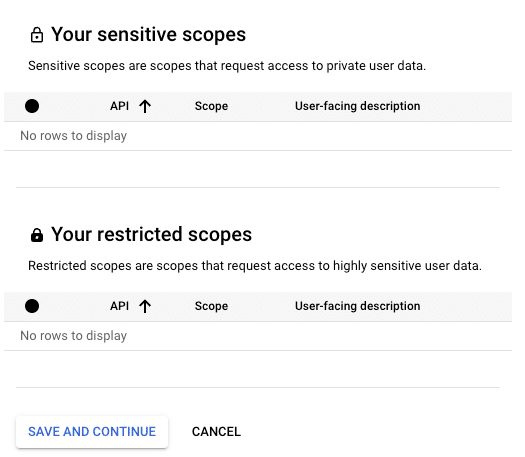Sort restricted scopes by the API column

point(120,306)
